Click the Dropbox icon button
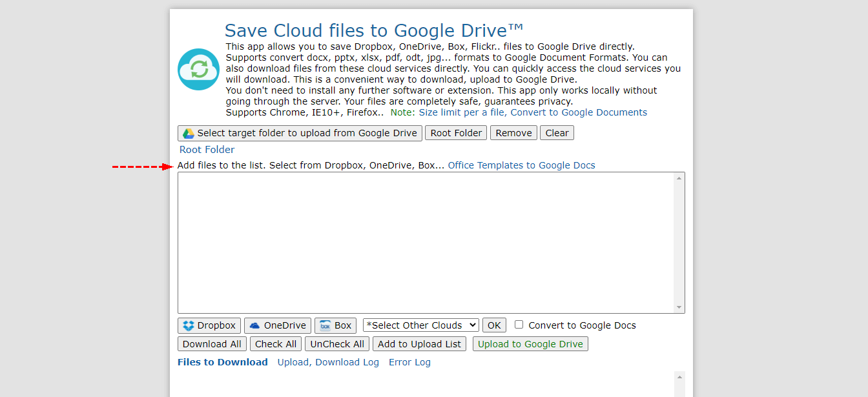868x397 pixels. tap(189, 325)
